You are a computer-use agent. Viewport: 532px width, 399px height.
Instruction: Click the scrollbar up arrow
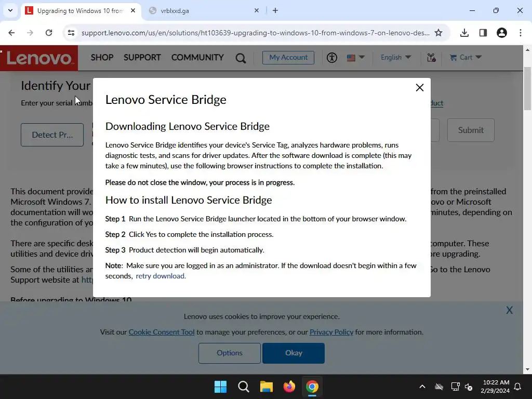[527, 50]
